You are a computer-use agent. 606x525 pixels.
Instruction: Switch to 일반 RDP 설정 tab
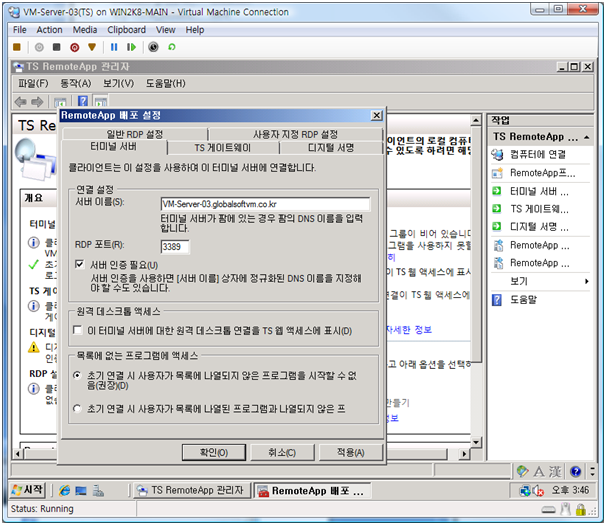(134, 134)
